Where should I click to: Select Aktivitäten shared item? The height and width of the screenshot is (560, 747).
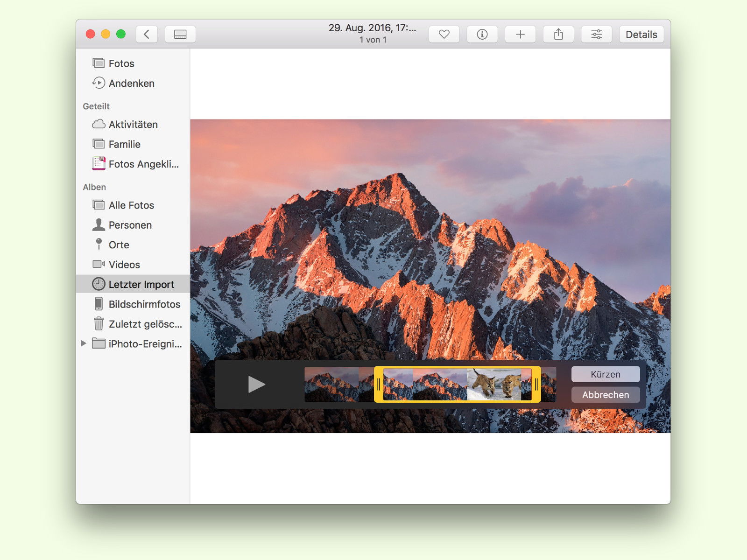point(133,125)
